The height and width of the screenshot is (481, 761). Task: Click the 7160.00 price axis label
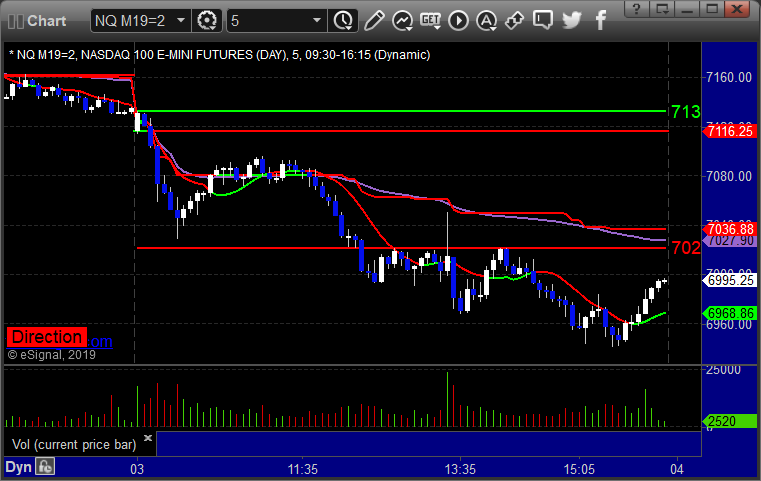pyautogui.click(x=728, y=77)
